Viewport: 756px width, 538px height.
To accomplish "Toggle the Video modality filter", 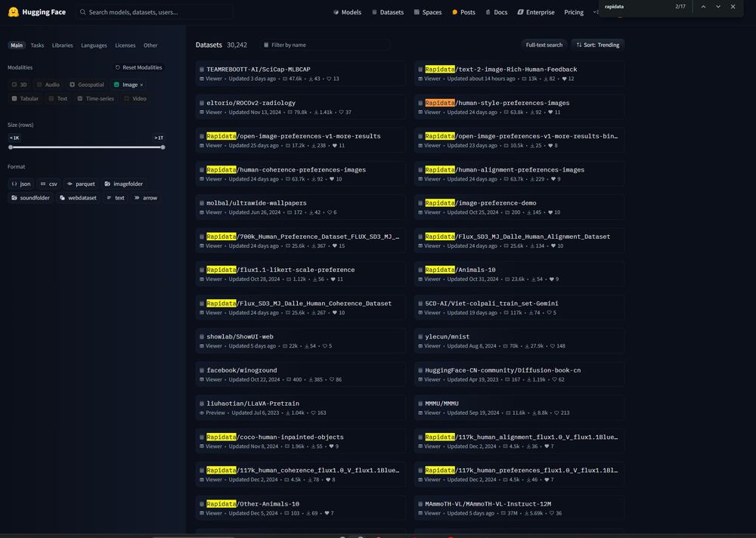I will 135,99.
